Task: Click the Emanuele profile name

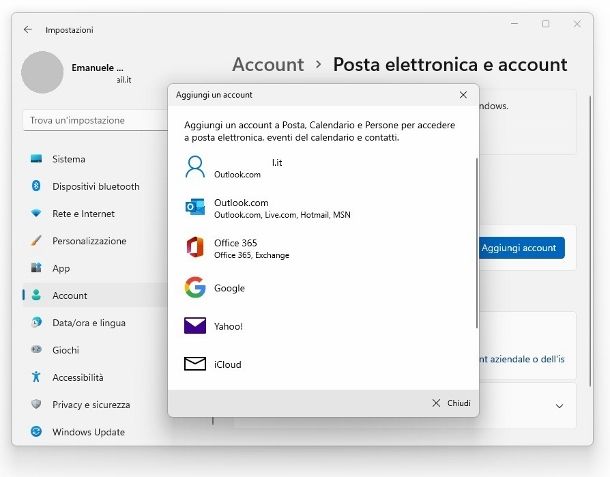Action: (x=97, y=68)
